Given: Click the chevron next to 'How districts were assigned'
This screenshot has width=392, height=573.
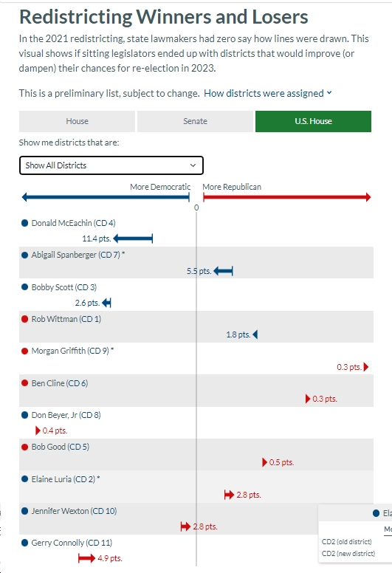Looking at the screenshot, I should (329, 93).
